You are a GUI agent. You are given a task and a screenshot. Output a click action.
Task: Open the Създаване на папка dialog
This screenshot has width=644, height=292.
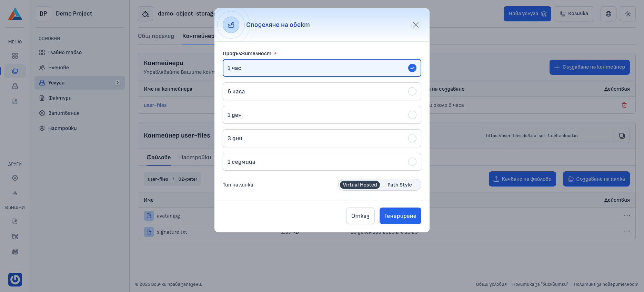(596, 179)
